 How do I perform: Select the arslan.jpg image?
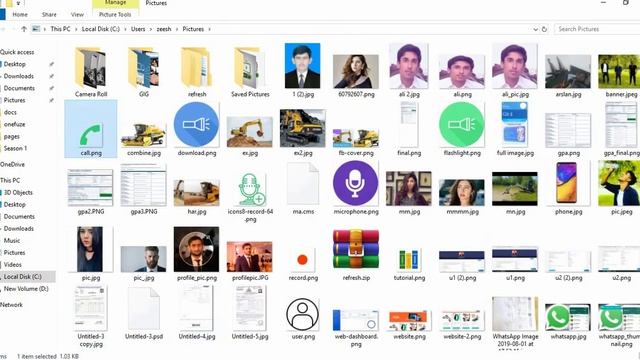pyautogui.click(x=568, y=76)
